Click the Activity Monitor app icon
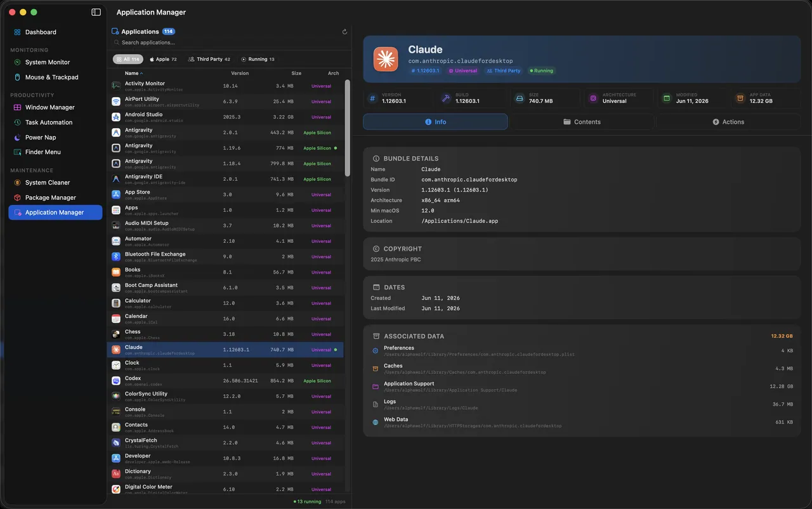 [116, 86]
